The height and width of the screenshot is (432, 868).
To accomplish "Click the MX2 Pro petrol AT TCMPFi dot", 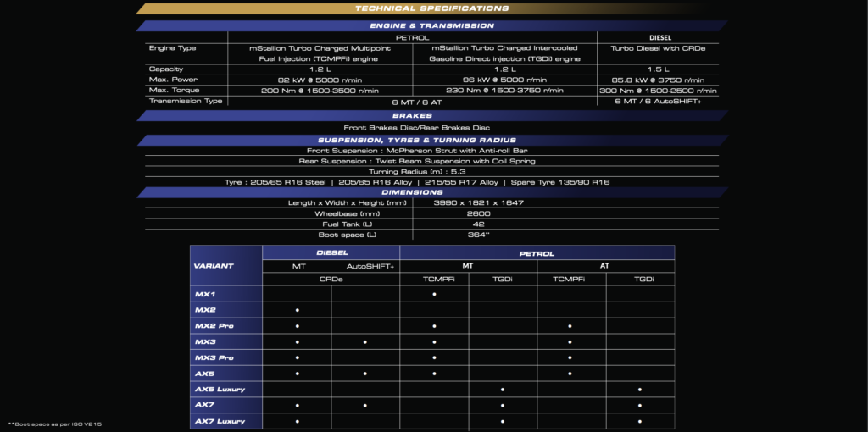I will 570,326.
